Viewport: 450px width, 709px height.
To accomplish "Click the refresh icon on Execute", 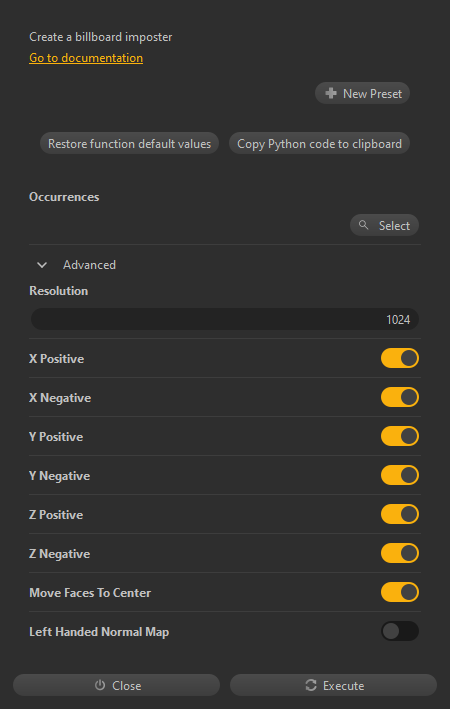I will (311, 685).
